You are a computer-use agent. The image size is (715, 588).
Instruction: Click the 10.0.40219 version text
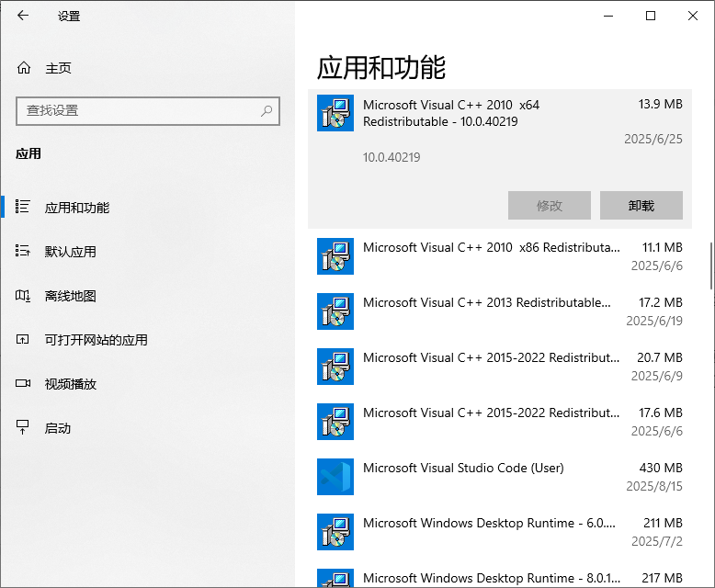pos(392,158)
